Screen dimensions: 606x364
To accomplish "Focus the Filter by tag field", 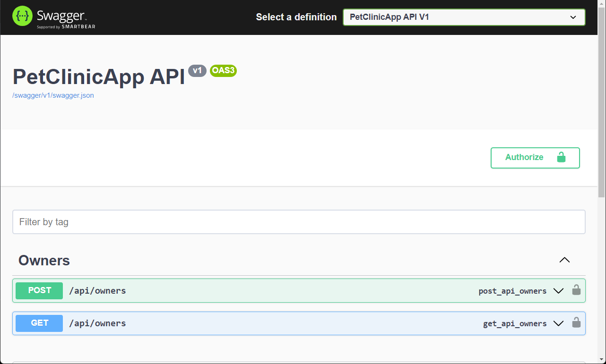I will (299, 222).
